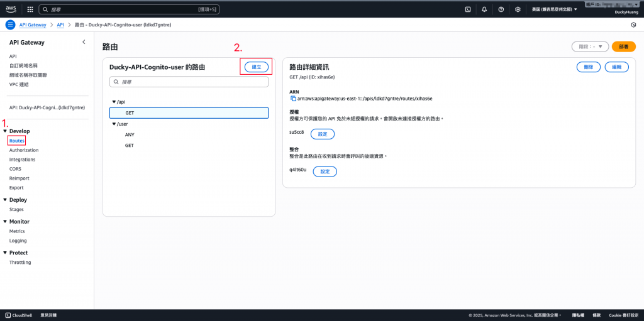Screen dimensions: 644x321
Task: Open the Logging page
Action: (x=18, y=241)
